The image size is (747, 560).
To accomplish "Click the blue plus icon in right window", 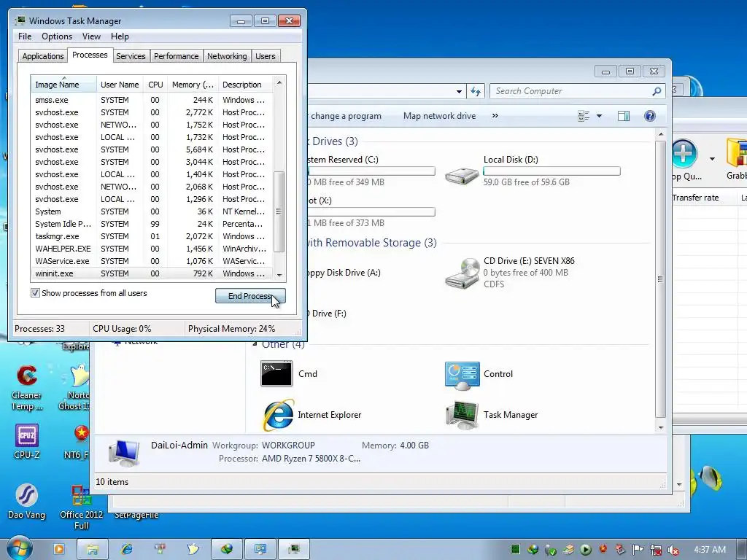I will point(684,153).
